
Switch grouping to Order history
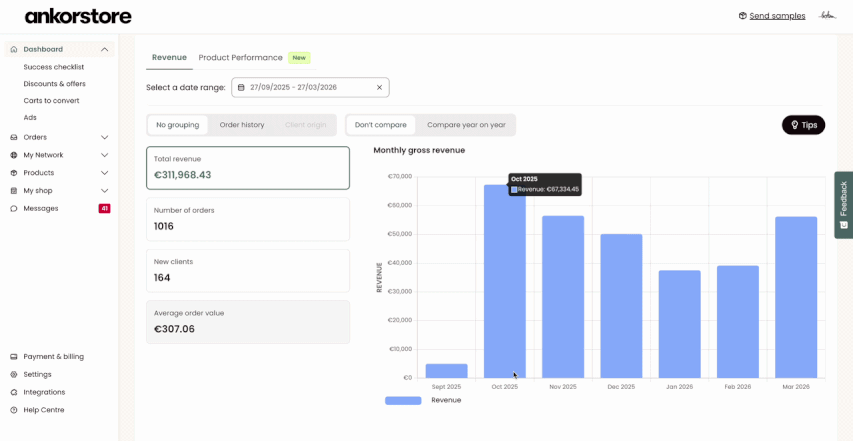[x=242, y=125]
